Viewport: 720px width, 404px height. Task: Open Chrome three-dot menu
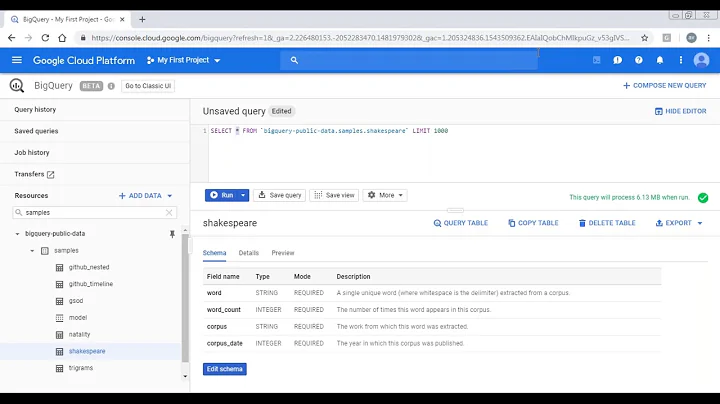(709, 38)
